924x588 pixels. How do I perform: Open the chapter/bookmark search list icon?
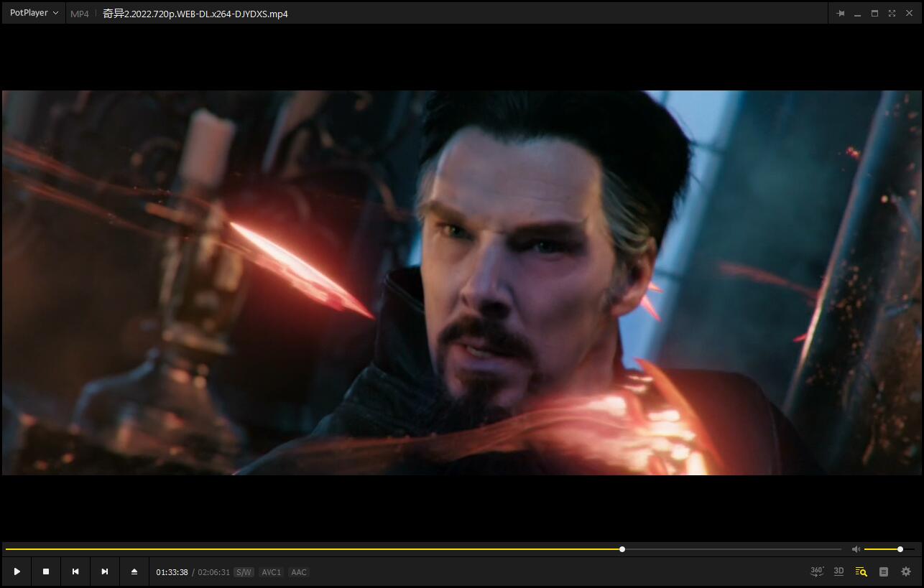point(861,571)
